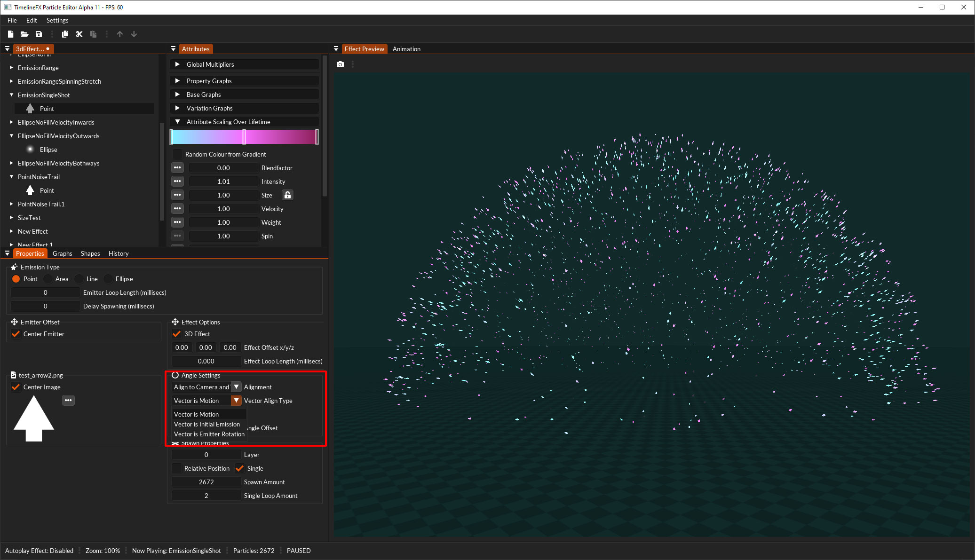975x560 pixels.
Task: Cut the selected emitter
Action: (x=79, y=34)
